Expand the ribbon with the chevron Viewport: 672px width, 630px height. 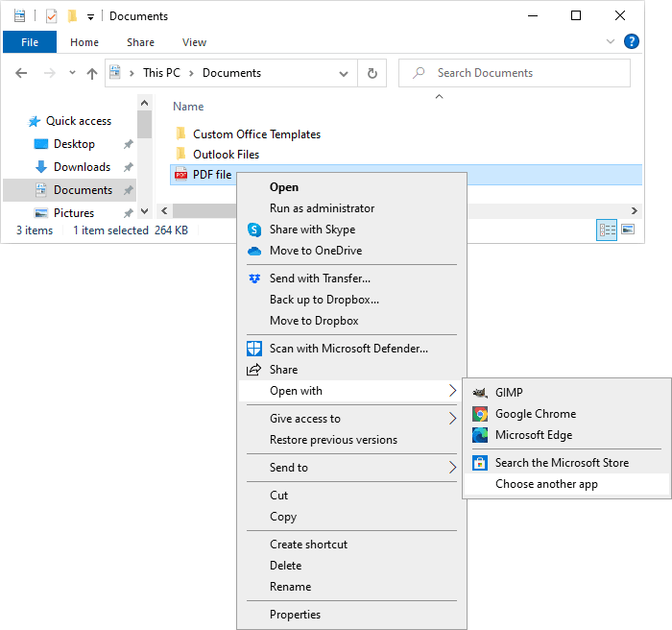(611, 41)
